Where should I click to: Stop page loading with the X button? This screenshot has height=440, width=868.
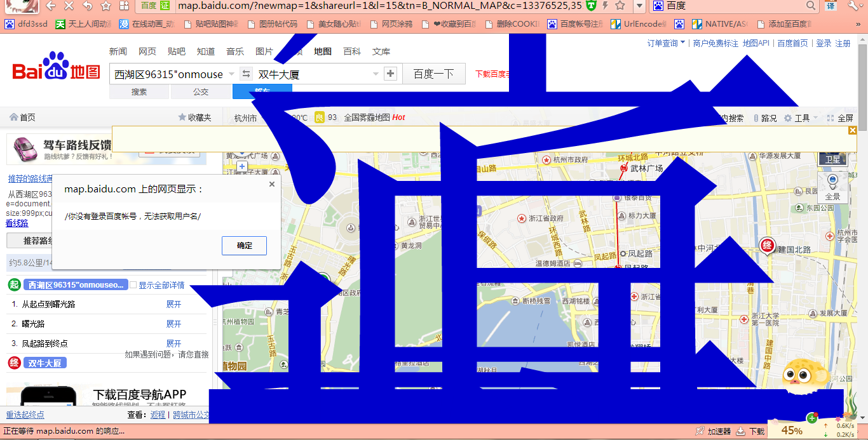(69, 6)
